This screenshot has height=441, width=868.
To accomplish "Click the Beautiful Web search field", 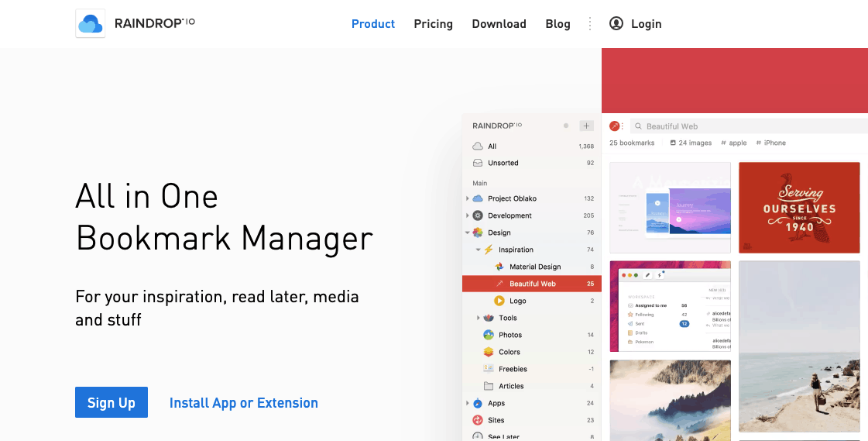I will 749,126.
